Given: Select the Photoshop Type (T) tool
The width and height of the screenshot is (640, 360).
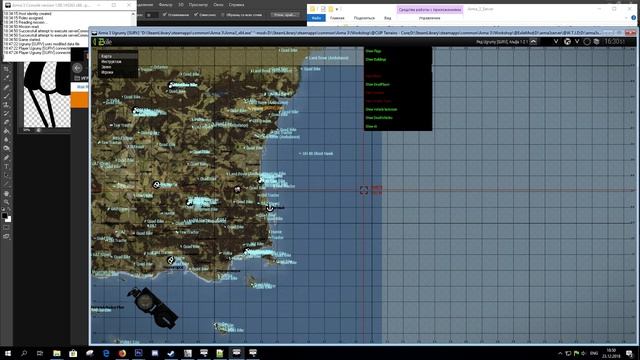Looking at the screenshot, I should 6,167.
